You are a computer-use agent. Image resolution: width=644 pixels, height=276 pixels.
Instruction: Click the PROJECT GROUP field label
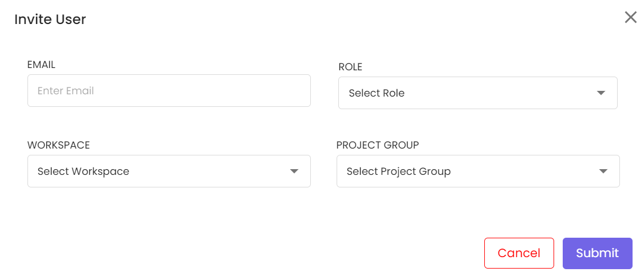coord(378,145)
